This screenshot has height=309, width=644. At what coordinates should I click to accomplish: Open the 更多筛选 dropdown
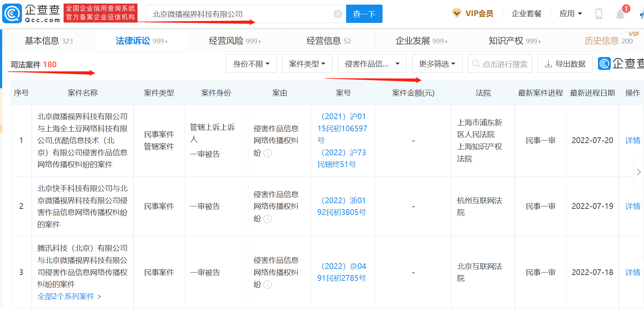437,64
